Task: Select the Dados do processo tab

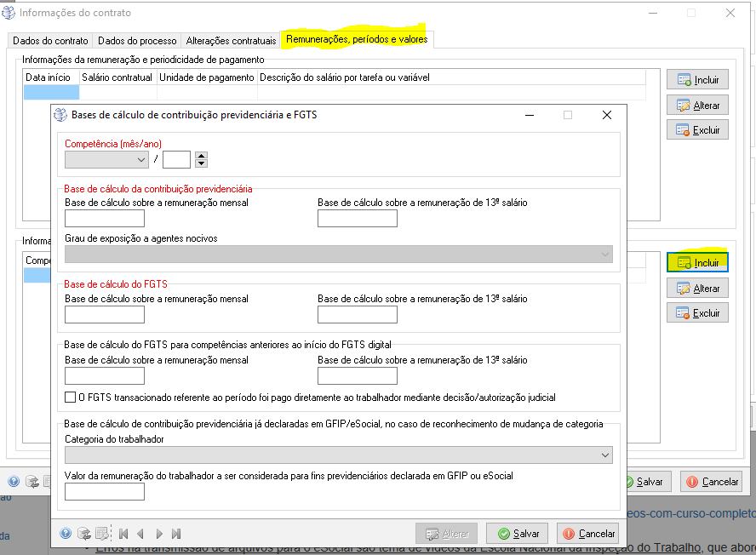Action: [137, 40]
